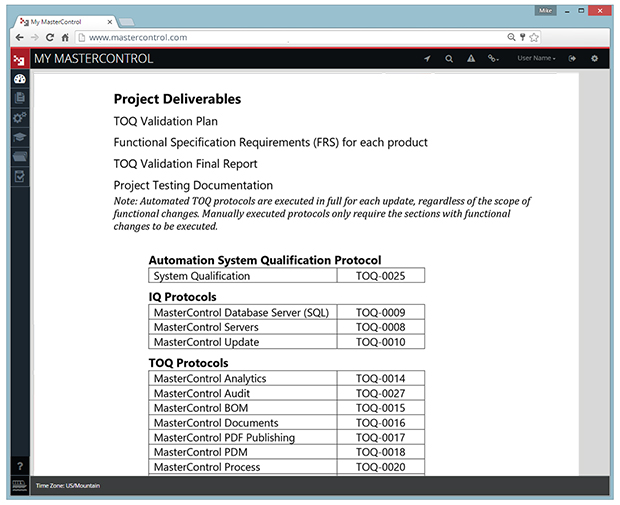Click MasterControl Database Server (SQL) row
620x505 pixels.
243,312
